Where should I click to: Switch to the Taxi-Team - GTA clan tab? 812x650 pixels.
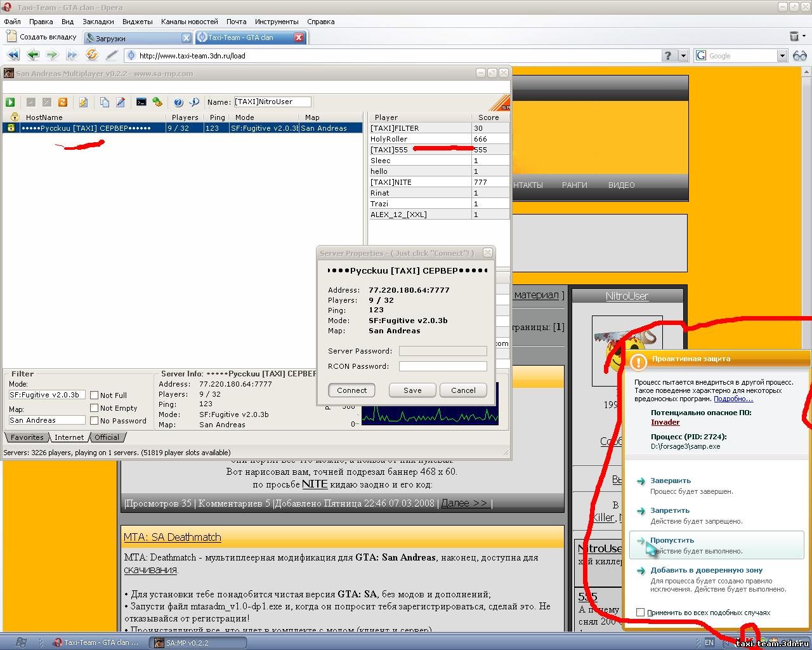coord(251,37)
